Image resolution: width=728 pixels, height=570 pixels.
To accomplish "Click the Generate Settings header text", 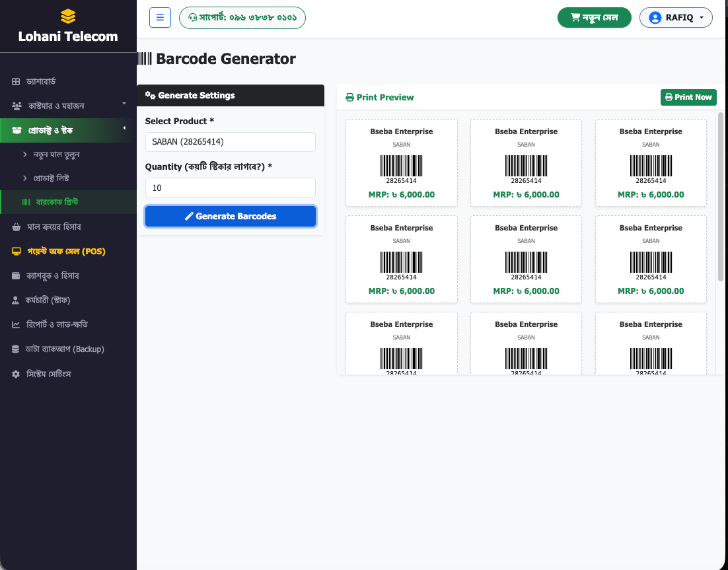I will pos(196,95).
